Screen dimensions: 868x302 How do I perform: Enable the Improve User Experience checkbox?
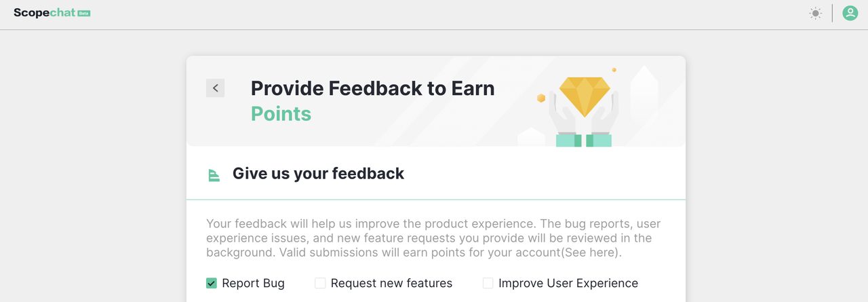(488, 283)
